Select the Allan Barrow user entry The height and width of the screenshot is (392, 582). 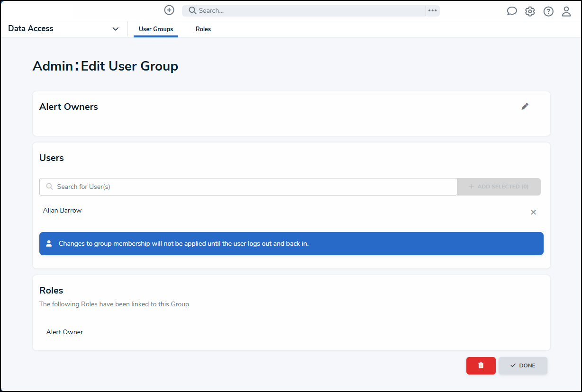tap(62, 210)
